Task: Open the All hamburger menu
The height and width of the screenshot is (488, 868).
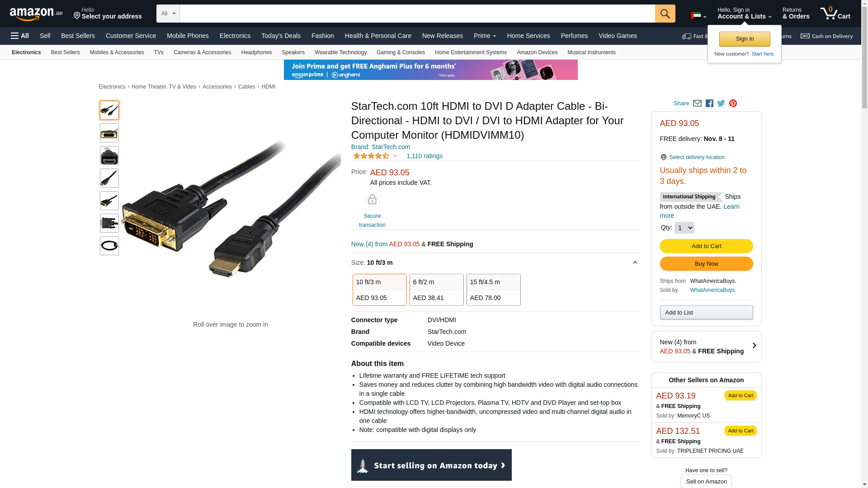Action: coord(20,36)
